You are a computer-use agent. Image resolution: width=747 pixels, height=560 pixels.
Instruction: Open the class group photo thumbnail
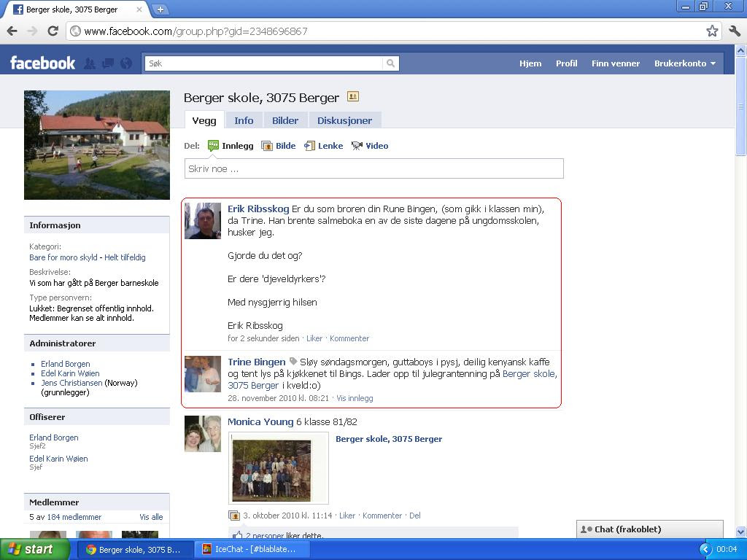pos(279,468)
